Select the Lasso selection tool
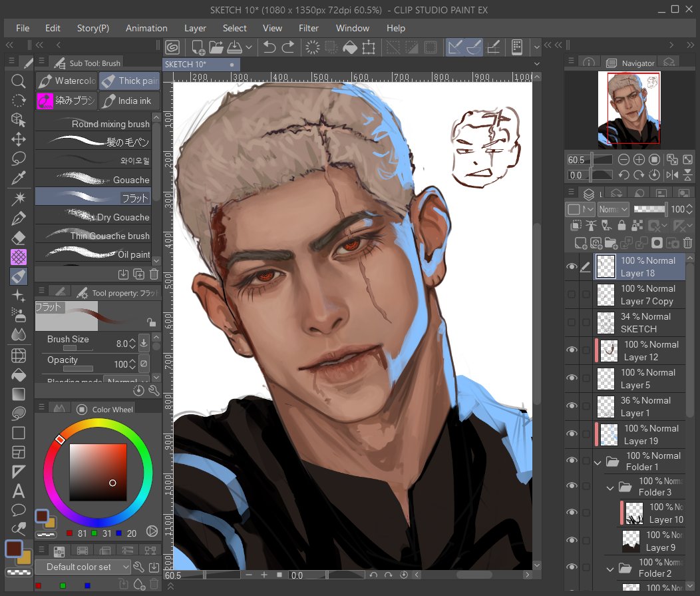 pos(18,158)
